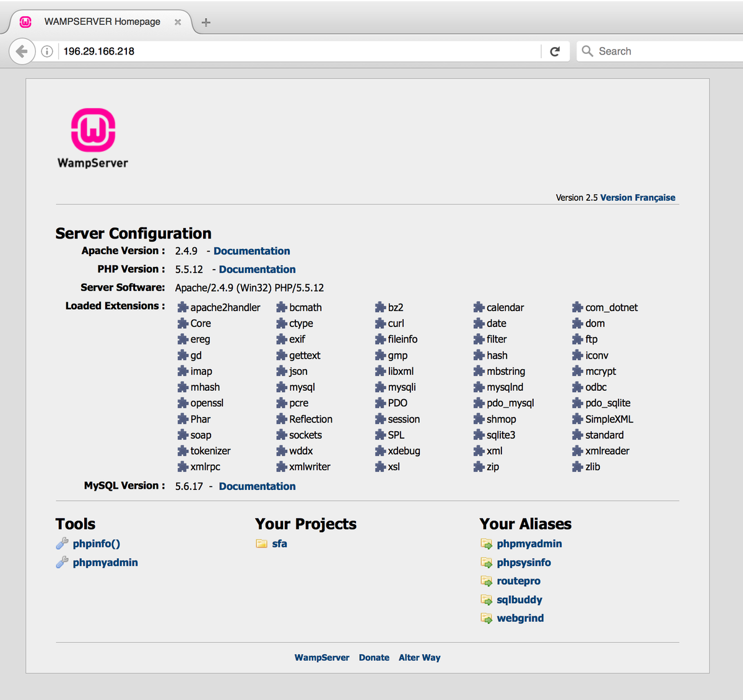This screenshot has width=743, height=700.
Task: Click the 'mbstring' extension text
Action: point(506,371)
